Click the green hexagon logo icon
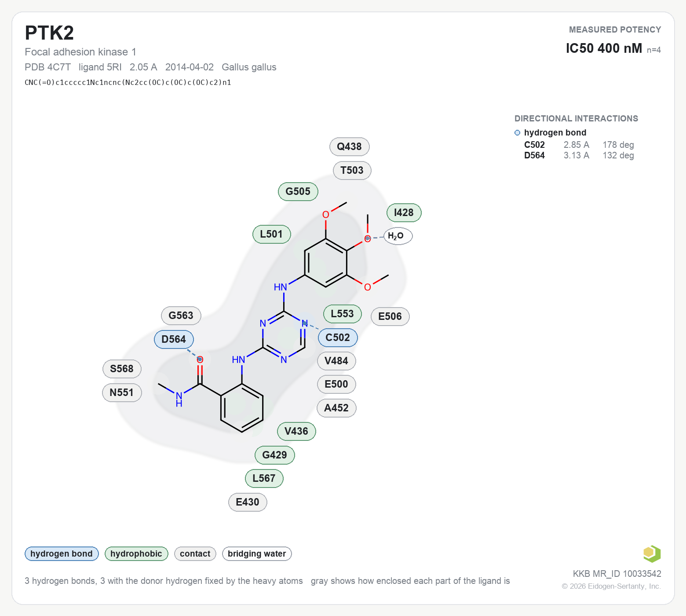The image size is (686, 616). click(652, 554)
